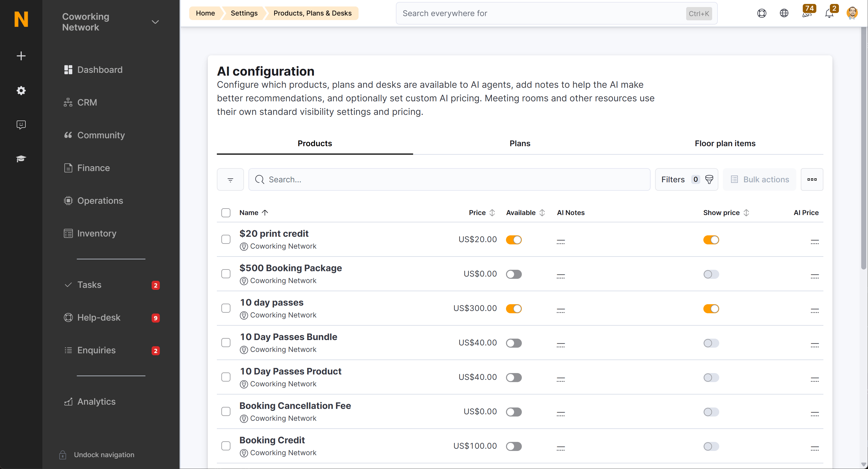Expand the Coworking Network location dropdown
868x469 pixels.
[x=155, y=22]
